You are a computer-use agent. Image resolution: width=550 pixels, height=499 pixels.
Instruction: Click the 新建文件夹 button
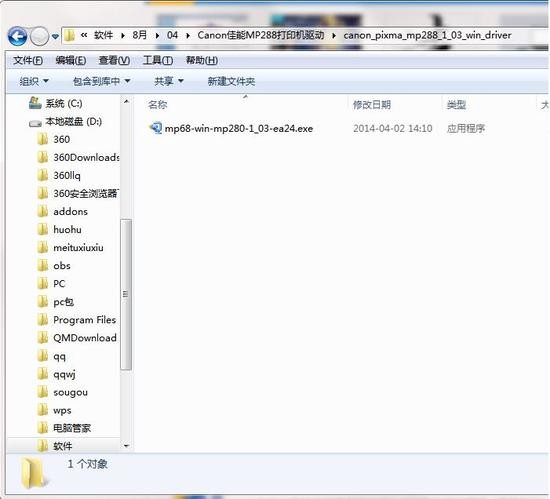pos(231,81)
